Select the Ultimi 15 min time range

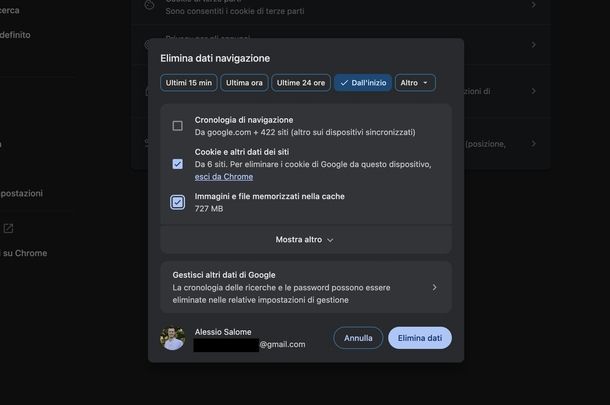188,83
